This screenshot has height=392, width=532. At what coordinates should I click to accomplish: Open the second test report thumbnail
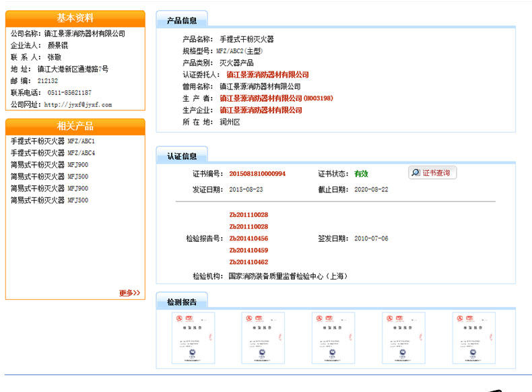(x=263, y=338)
